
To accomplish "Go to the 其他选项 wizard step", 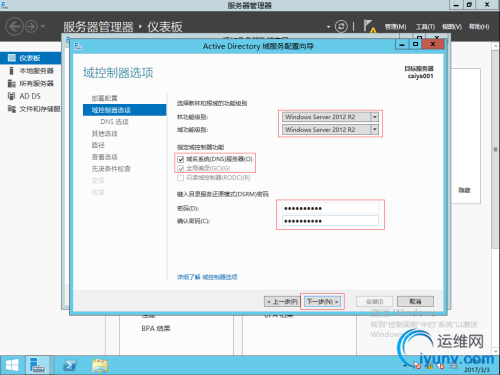I will tap(105, 134).
